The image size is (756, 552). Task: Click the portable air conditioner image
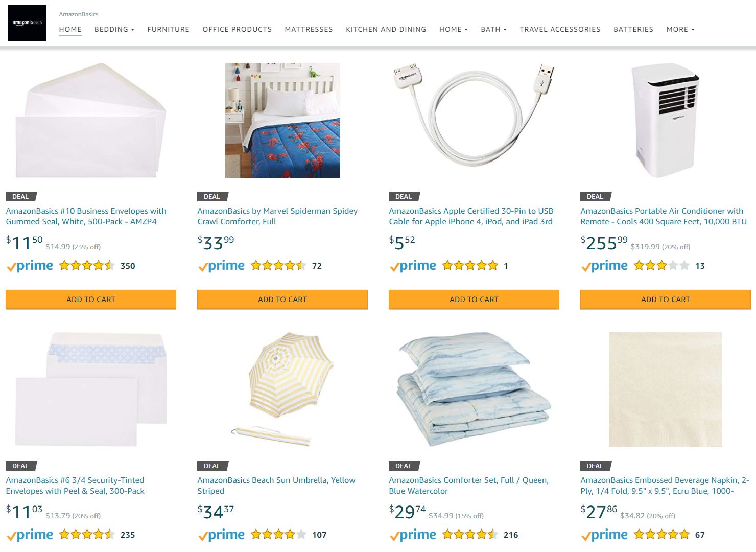tap(665, 121)
